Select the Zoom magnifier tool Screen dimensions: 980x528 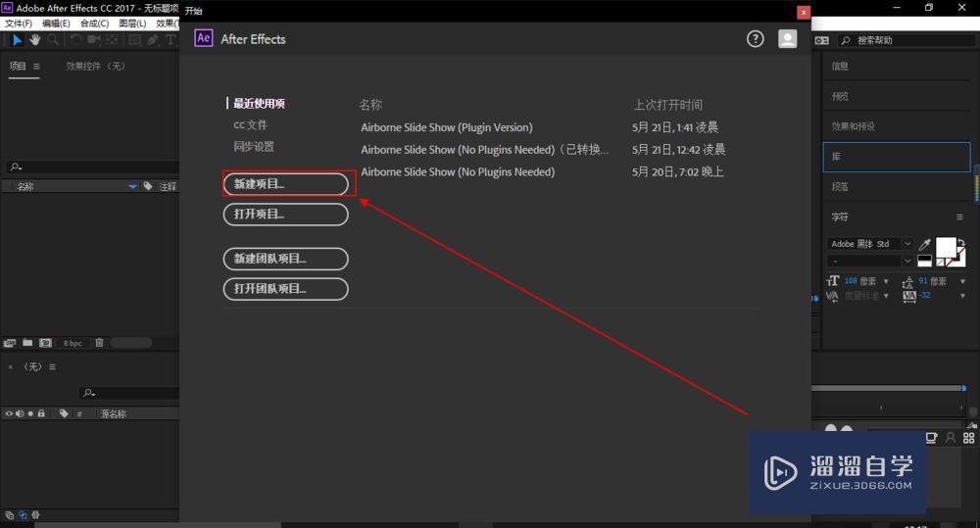[53, 40]
